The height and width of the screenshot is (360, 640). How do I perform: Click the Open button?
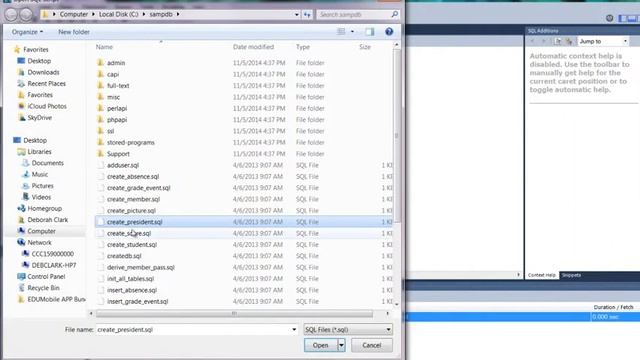coord(320,345)
